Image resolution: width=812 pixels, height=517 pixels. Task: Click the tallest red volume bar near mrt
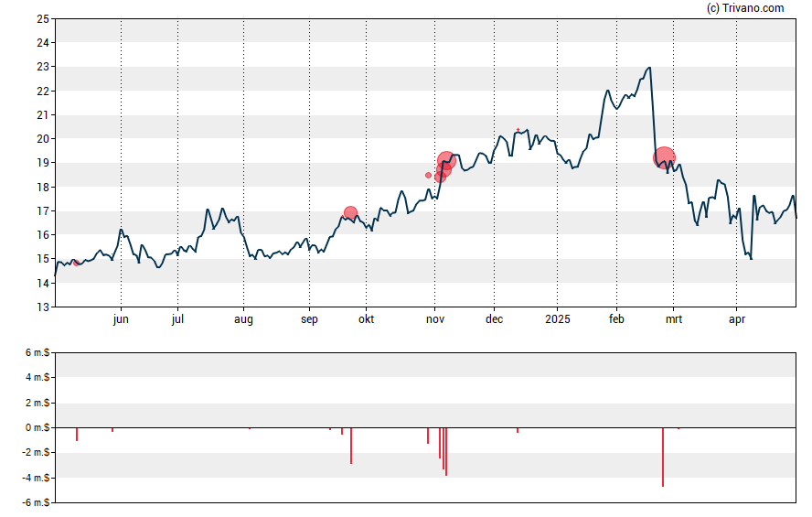click(663, 457)
